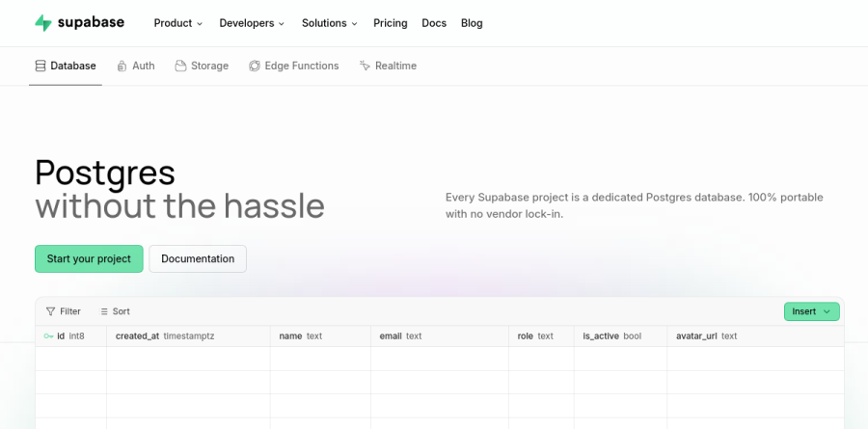The width and height of the screenshot is (868, 429).
Task: Click the Storage bucket icon
Action: (180, 66)
